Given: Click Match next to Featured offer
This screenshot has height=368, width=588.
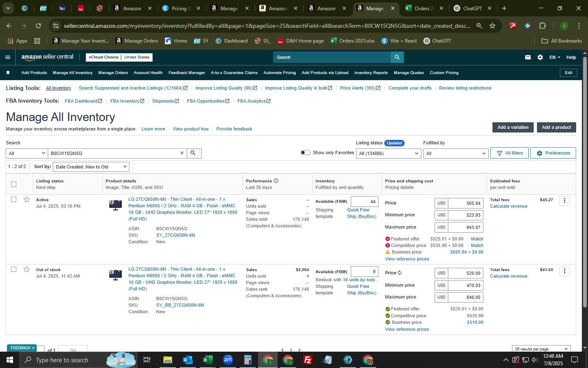Looking at the screenshot, I should coord(477,239).
